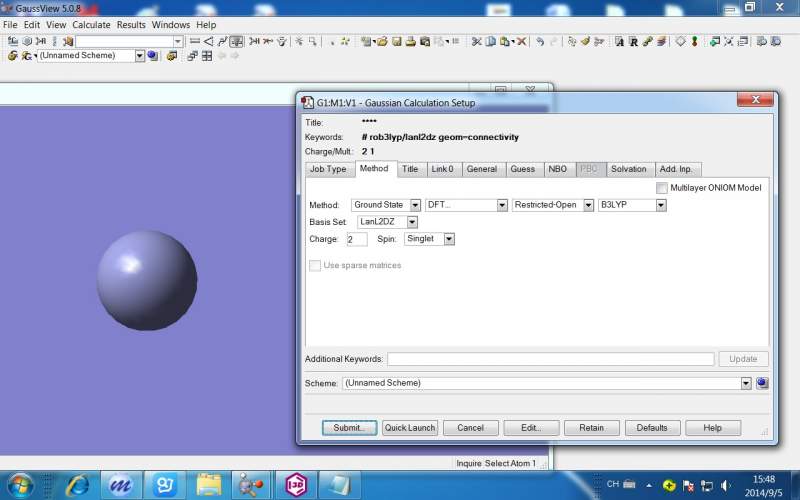The image size is (800, 500).
Task: Select the Modify Dihedral tool
Action: click(222, 41)
